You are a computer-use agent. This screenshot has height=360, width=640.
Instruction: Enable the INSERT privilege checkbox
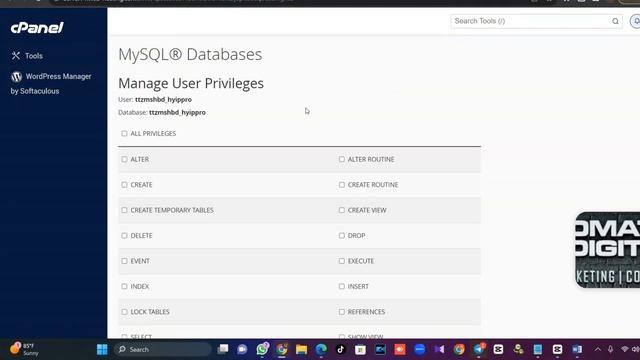click(342, 287)
